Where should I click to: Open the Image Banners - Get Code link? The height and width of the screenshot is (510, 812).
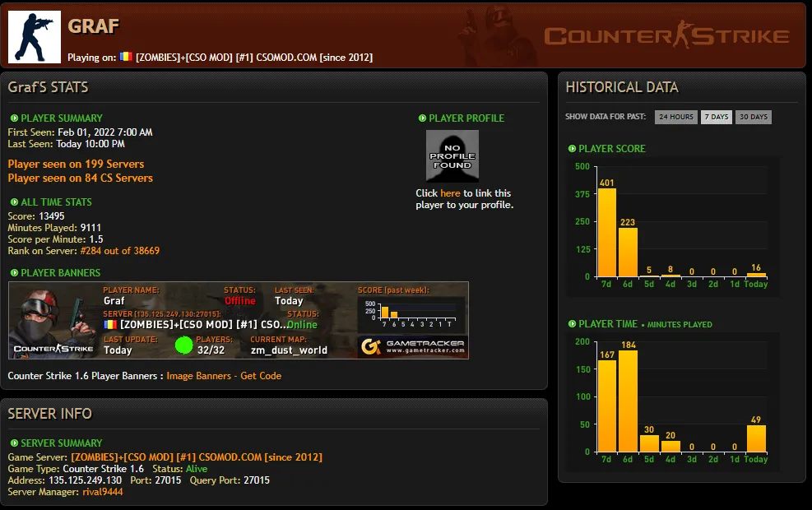click(x=224, y=376)
